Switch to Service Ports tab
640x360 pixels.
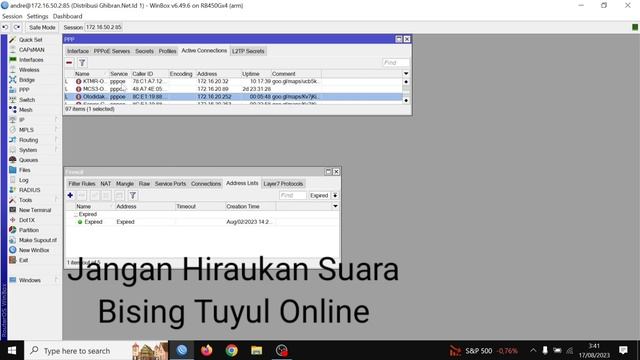click(170, 184)
